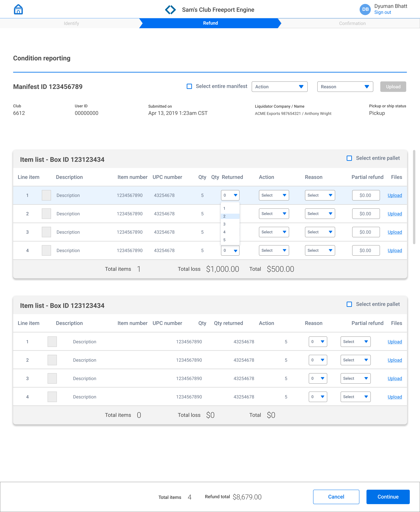Open Action Select for line 4, first box

point(274,250)
